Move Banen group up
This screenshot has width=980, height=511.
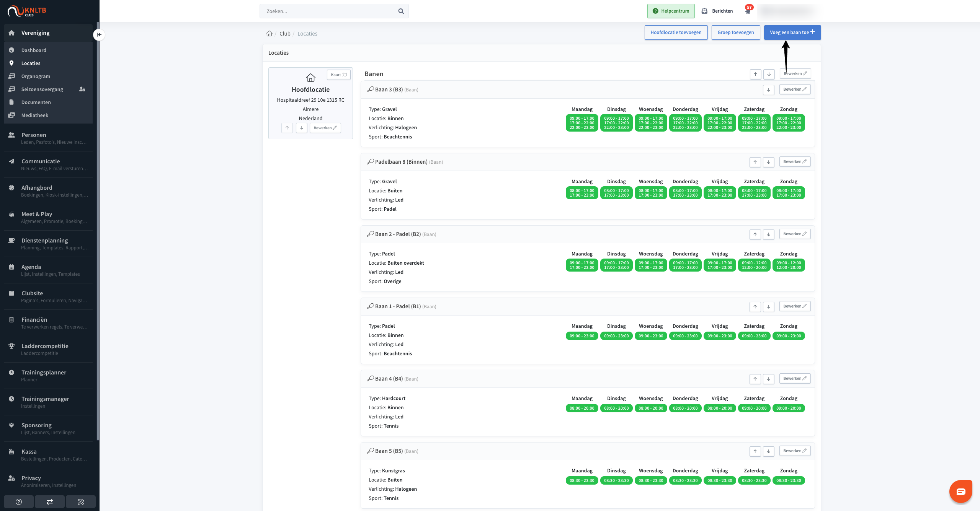click(755, 74)
